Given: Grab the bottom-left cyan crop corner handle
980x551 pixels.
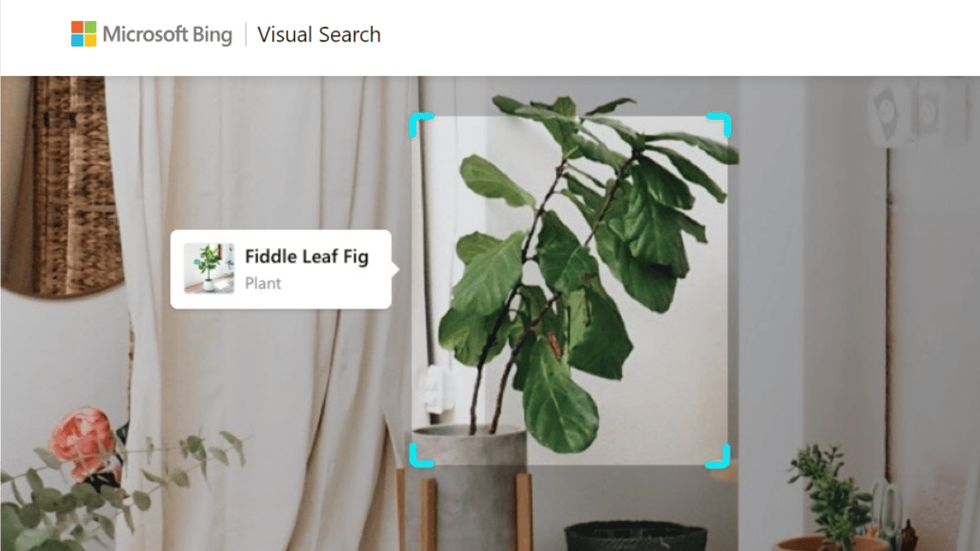Looking at the screenshot, I should tap(421, 455).
